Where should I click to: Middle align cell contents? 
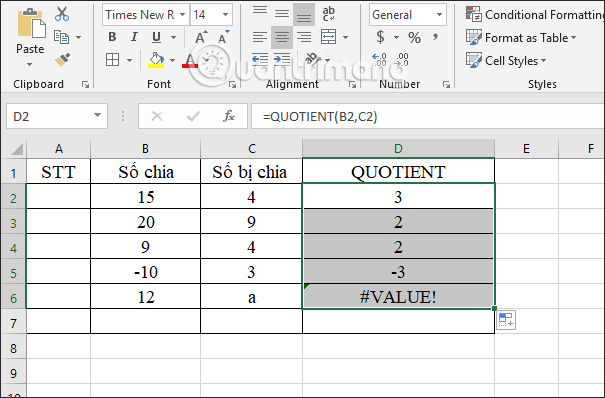[282, 14]
